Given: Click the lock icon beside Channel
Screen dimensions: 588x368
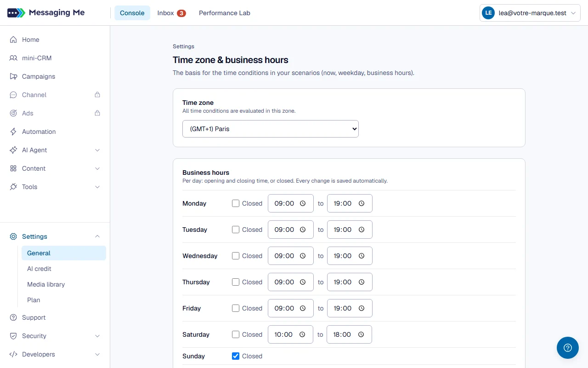Looking at the screenshot, I should click(97, 95).
